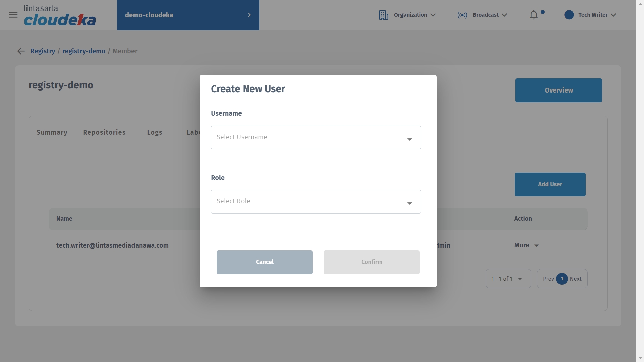
Task: Click the back arrow icon
Action: 21,51
